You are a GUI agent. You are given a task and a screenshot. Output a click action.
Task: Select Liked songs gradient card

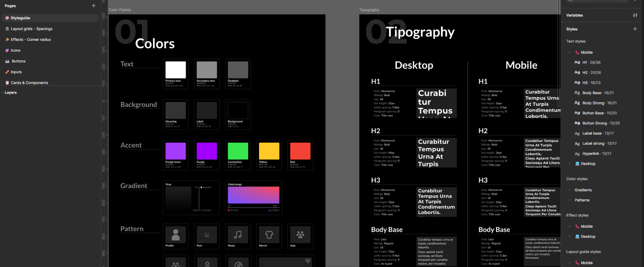254,198
